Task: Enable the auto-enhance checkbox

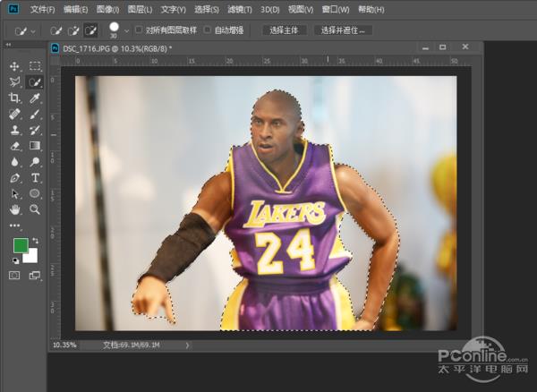Action: (x=207, y=30)
